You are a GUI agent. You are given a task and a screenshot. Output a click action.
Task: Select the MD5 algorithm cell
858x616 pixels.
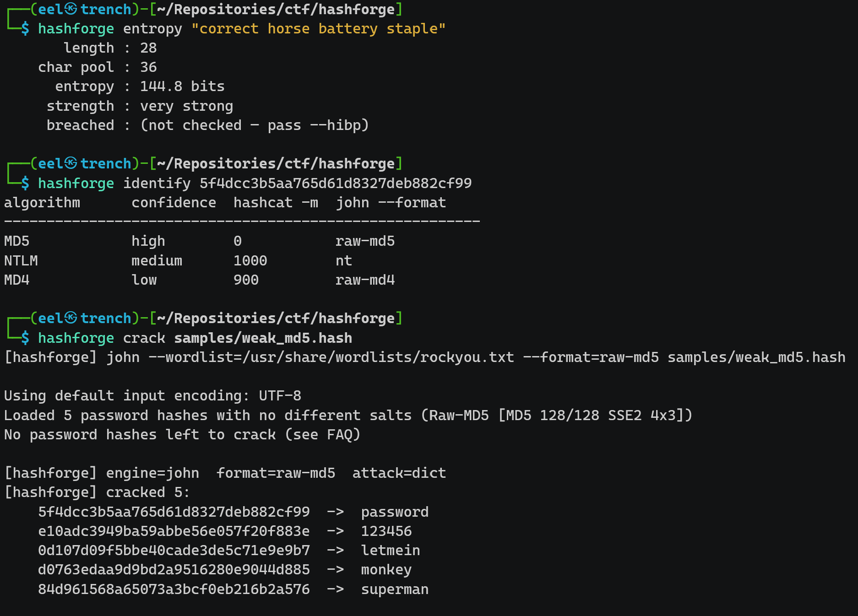coord(17,241)
